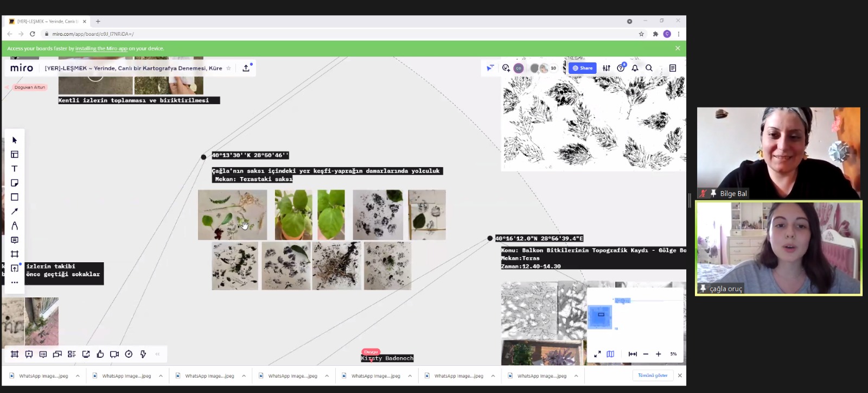
Task: Open Voting thumbs-up tool
Action: [x=100, y=354]
